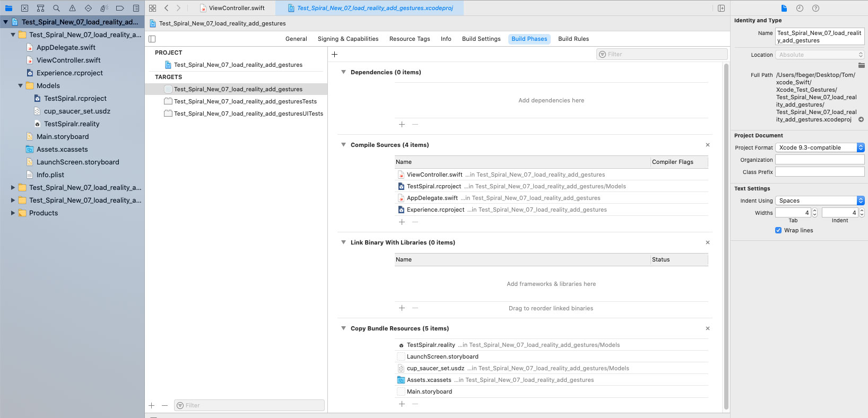868x418 pixels.
Task: Collapse the Compile Sources section
Action: [x=343, y=145]
